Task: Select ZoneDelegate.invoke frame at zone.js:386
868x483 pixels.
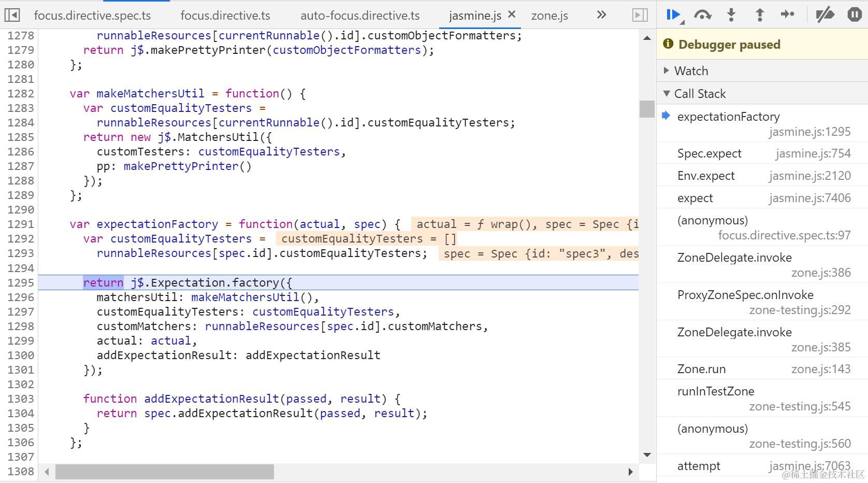Action: point(762,265)
